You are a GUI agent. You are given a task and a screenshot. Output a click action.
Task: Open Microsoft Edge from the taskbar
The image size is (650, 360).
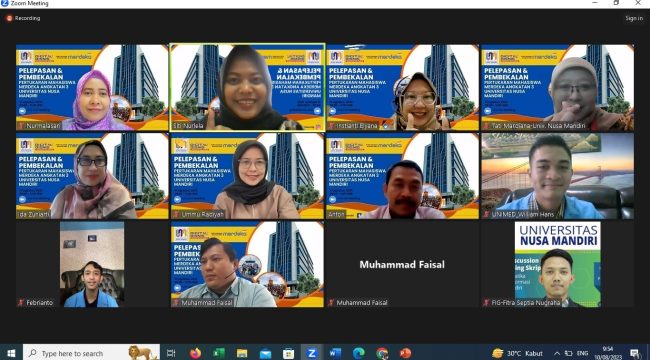tap(359, 353)
